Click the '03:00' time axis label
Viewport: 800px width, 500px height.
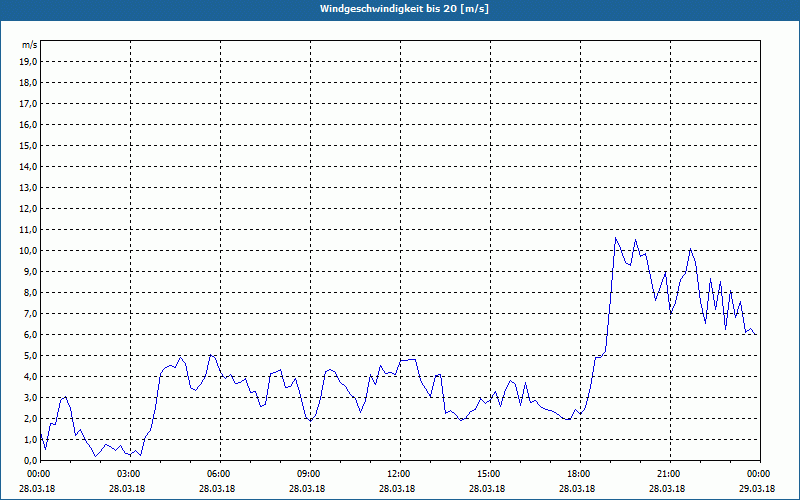click(131, 474)
